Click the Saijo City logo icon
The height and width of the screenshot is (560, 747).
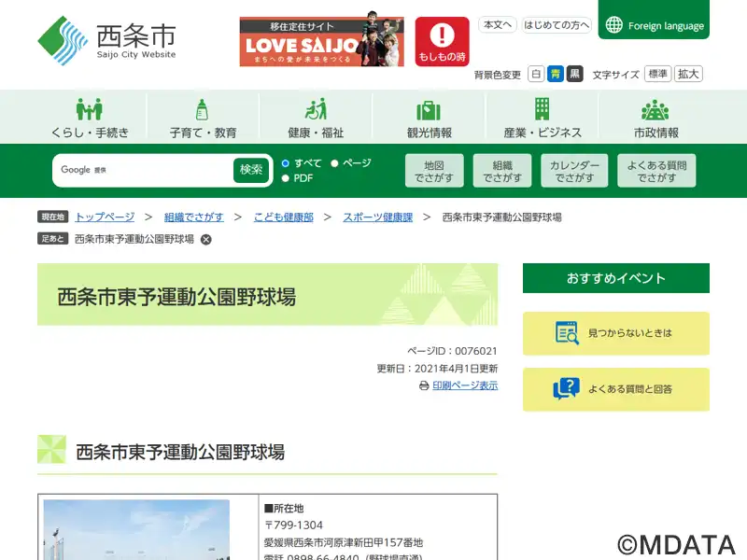tap(63, 41)
